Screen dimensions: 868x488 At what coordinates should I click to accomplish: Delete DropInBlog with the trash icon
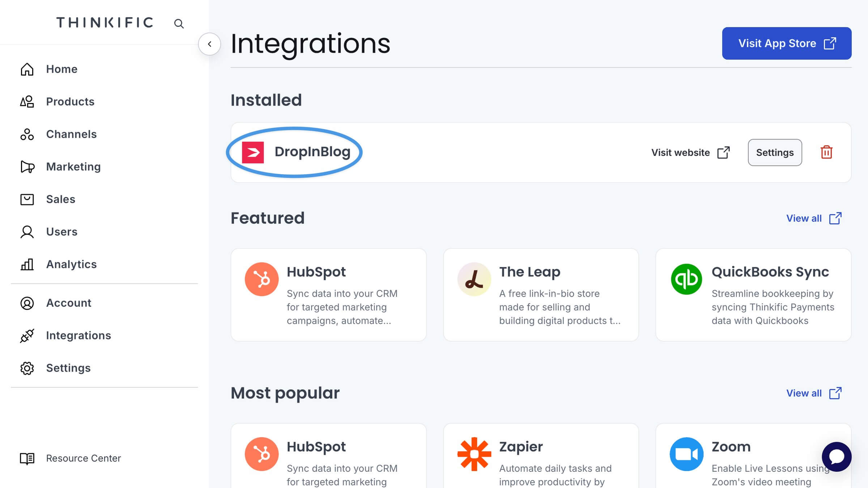click(x=826, y=152)
